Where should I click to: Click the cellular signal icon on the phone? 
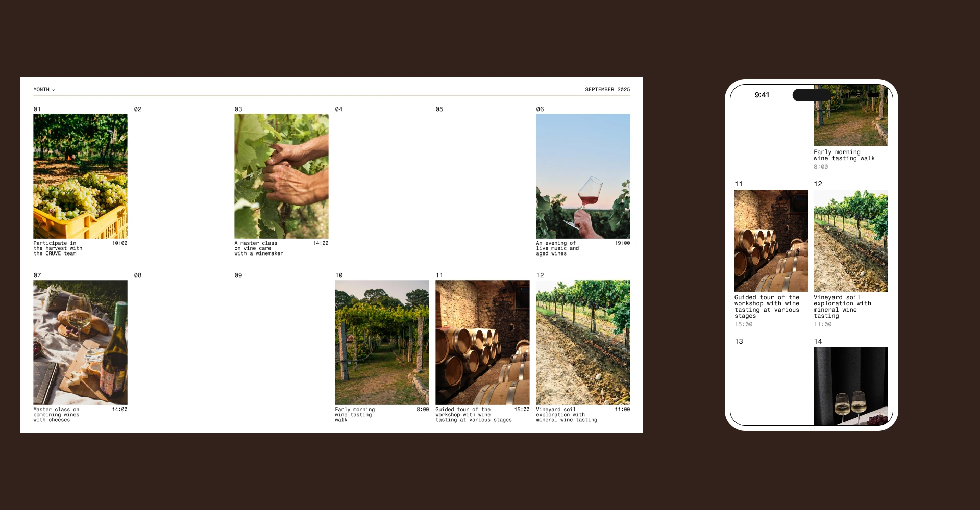click(846, 95)
